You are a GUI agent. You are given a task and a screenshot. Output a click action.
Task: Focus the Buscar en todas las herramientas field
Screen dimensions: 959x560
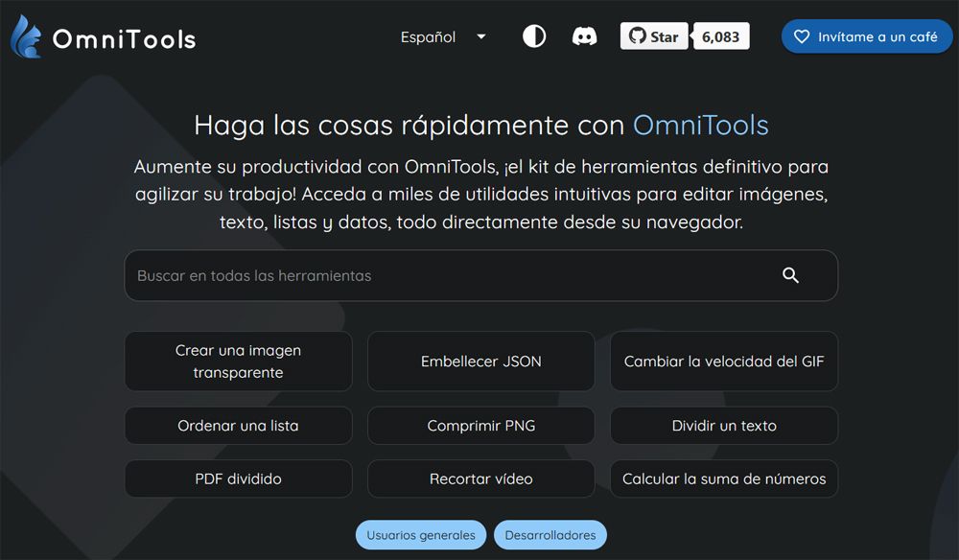pyautogui.click(x=480, y=275)
